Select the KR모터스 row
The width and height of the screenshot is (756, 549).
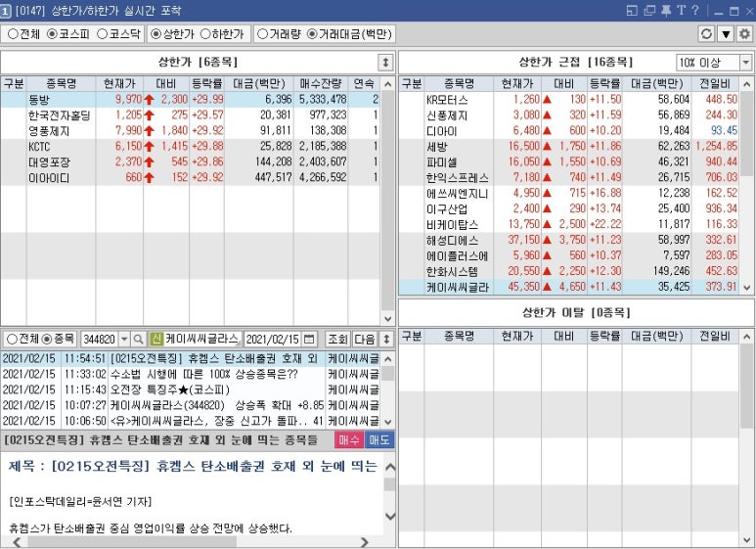click(x=569, y=100)
